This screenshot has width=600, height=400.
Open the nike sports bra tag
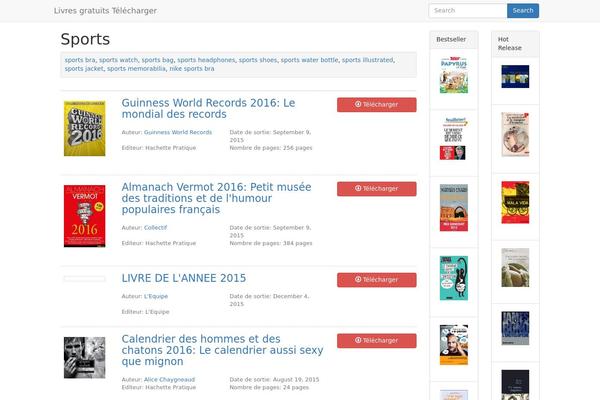click(192, 69)
